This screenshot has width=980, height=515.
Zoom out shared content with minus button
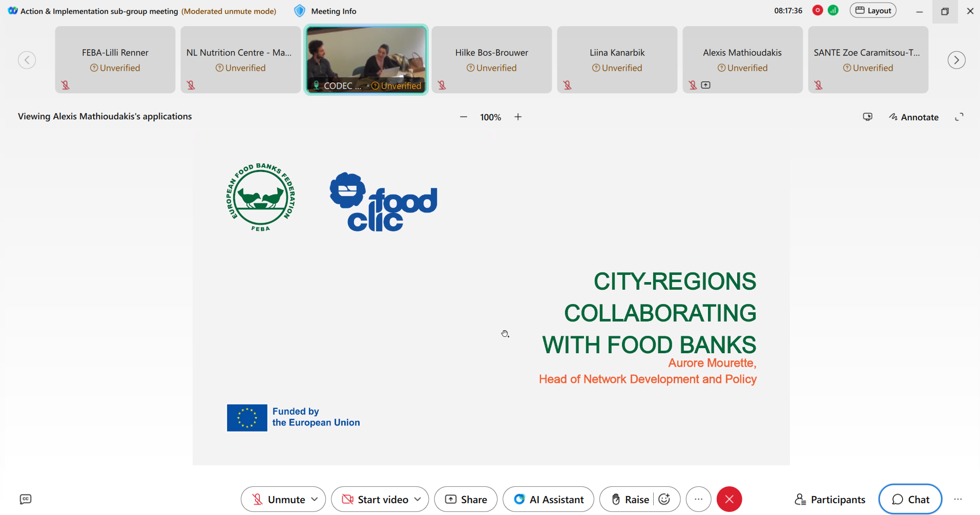click(464, 117)
